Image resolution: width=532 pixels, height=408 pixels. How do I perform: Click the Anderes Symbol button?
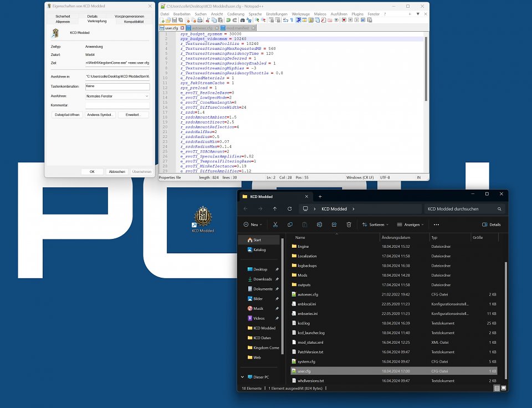click(100, 115)
